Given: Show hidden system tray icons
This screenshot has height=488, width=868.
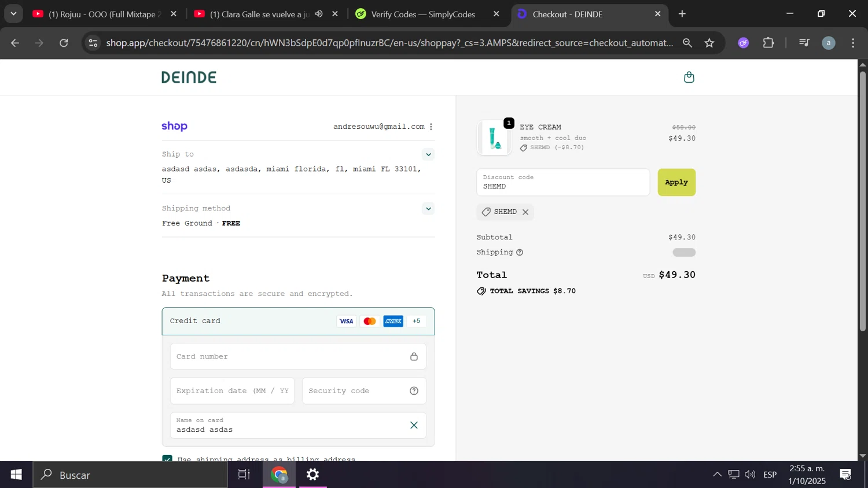Looking at the screenshot, I should [717, 475].
